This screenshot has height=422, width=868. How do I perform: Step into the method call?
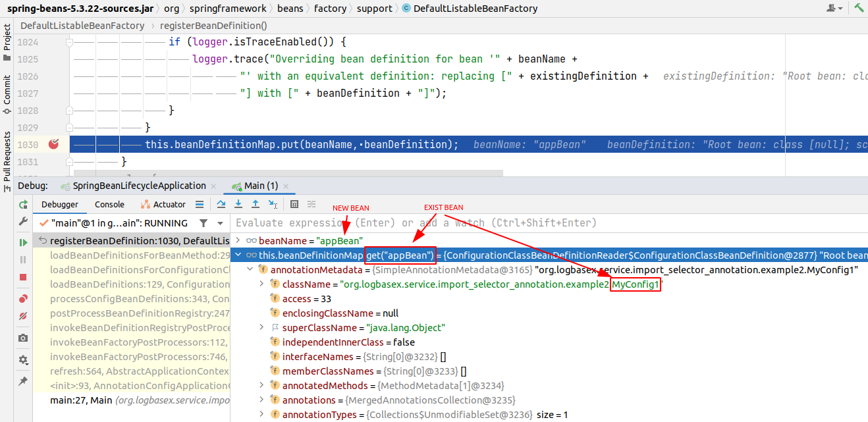(x=238, y=204)
